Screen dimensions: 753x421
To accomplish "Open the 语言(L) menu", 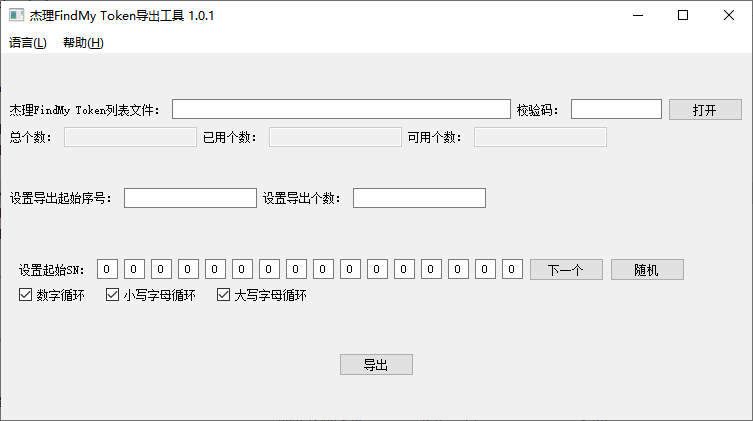I will click(x=28, y=43).
